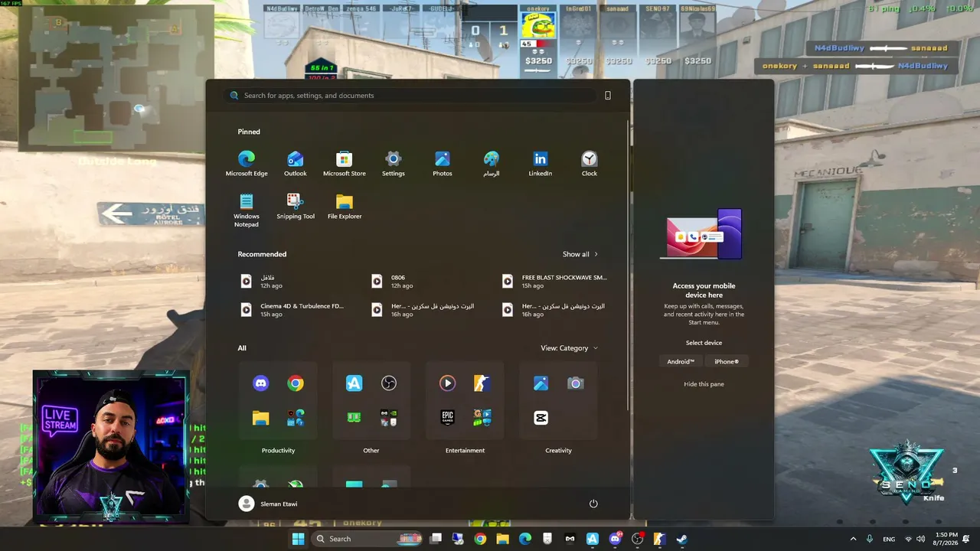Open the Windows Start button

[298, 539]
